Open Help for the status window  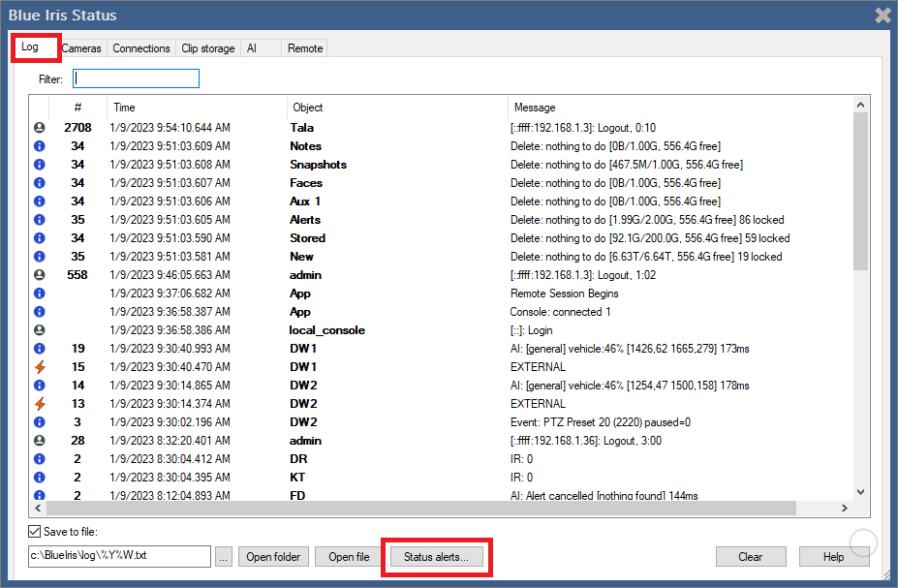click(833, 556)
